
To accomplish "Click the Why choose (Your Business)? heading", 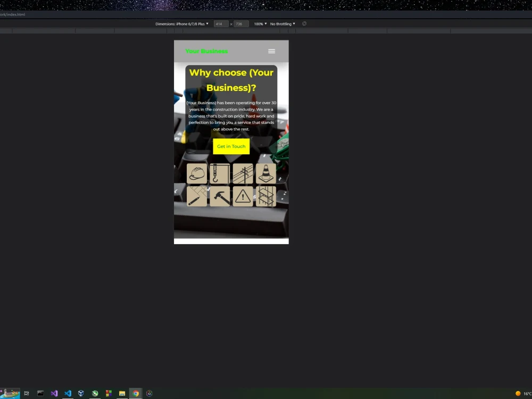I will (x=231, y=80).
